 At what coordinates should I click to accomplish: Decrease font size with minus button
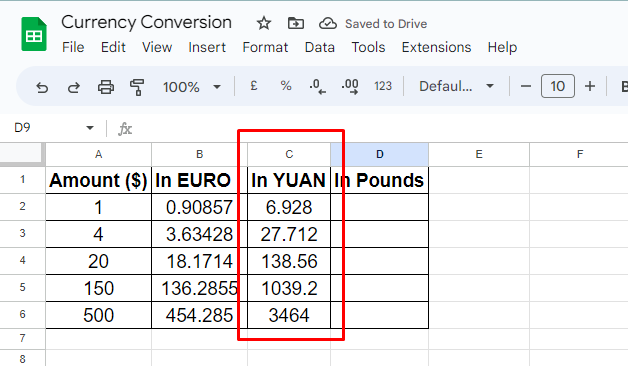tap(526, 86)
